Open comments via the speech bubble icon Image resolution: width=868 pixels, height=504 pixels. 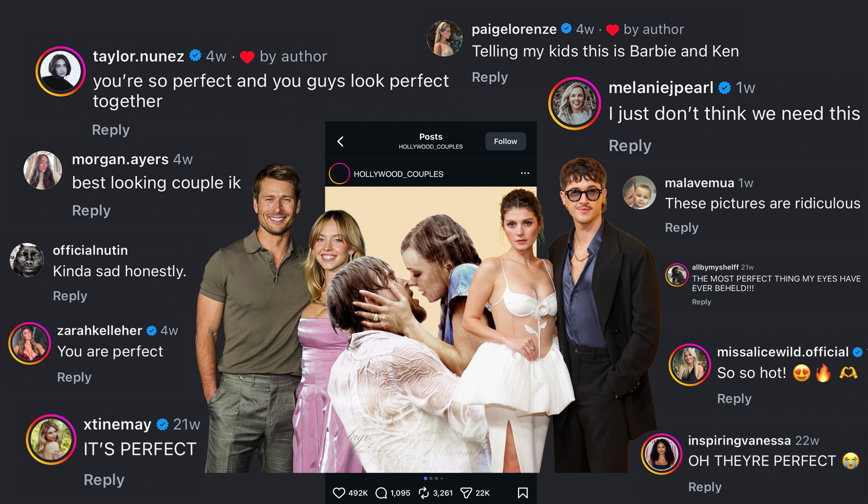381,493
